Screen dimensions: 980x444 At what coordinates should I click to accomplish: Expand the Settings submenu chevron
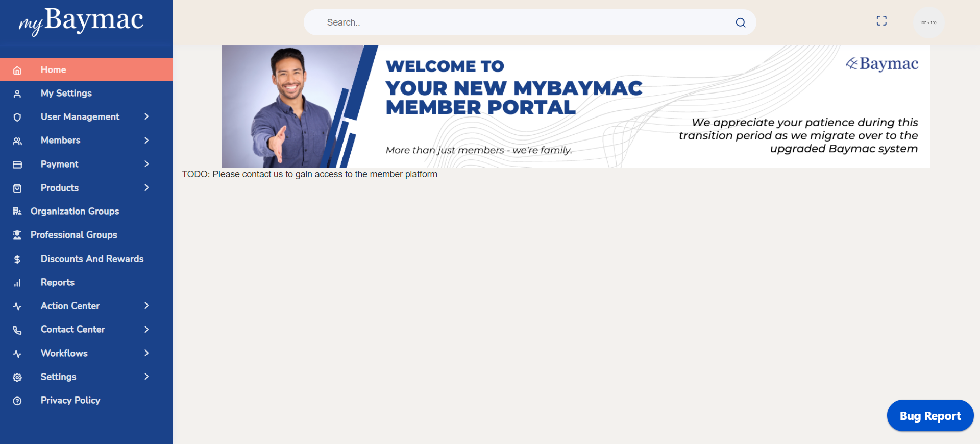146,377
